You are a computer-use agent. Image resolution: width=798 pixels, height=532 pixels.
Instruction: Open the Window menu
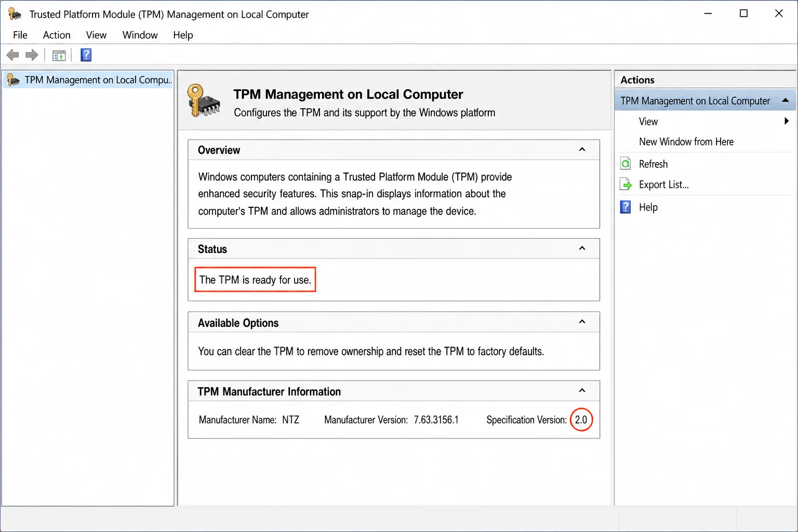[140, 35]
